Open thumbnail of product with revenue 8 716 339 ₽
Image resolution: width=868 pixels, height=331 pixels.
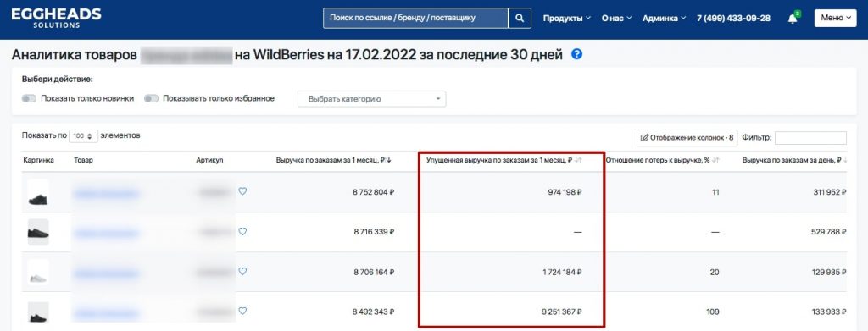[38, 233]
